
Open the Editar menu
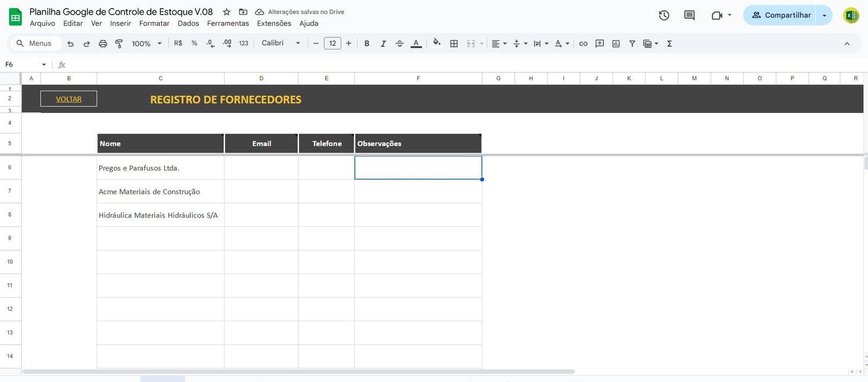click(x=73, y=23)
